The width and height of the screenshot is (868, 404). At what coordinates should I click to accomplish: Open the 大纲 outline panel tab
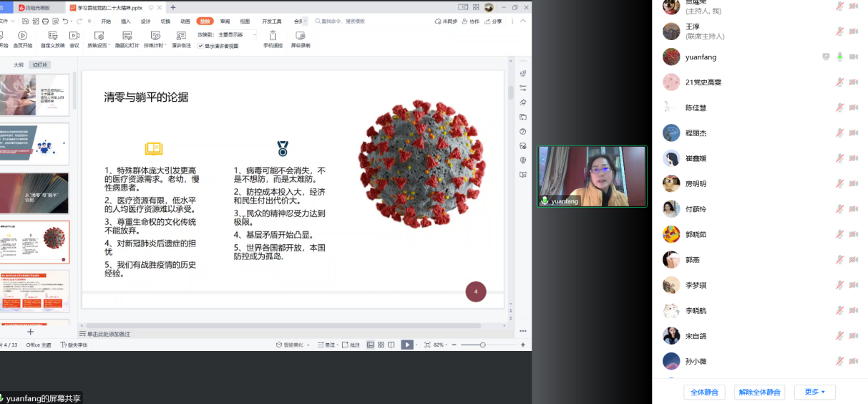coord(19,64)
